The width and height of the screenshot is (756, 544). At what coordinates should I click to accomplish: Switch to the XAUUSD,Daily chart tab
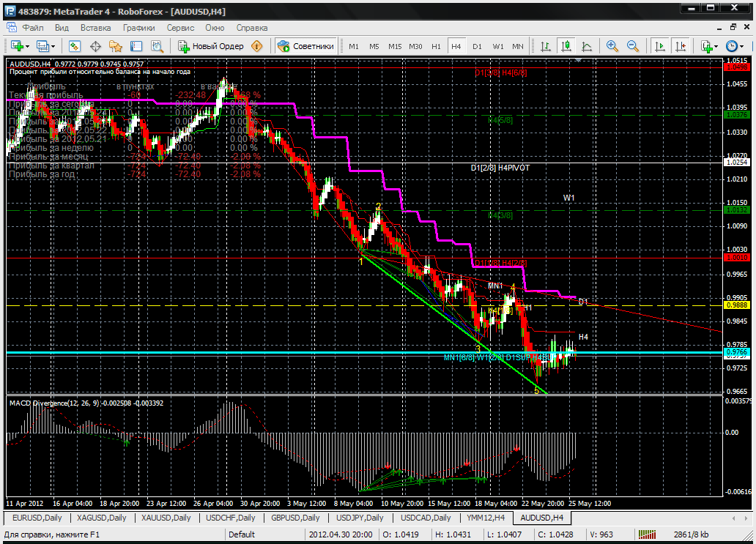tap(166, 518)
